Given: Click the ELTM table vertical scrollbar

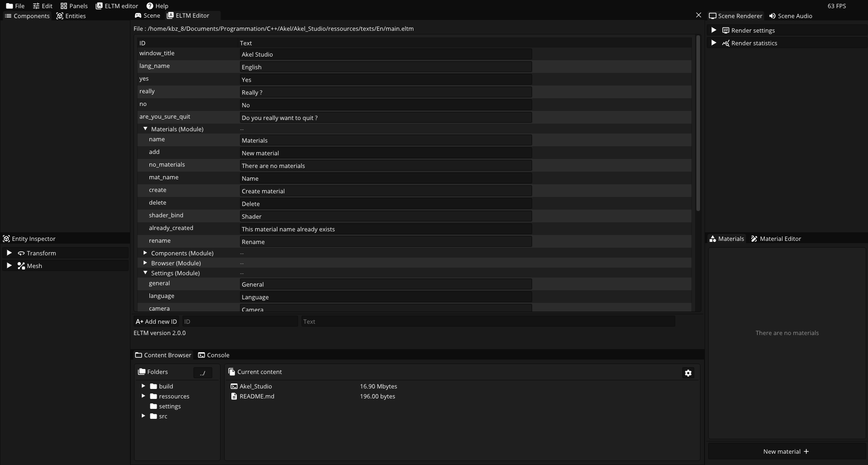Looking at the screenshot, I should pos(698,122).
